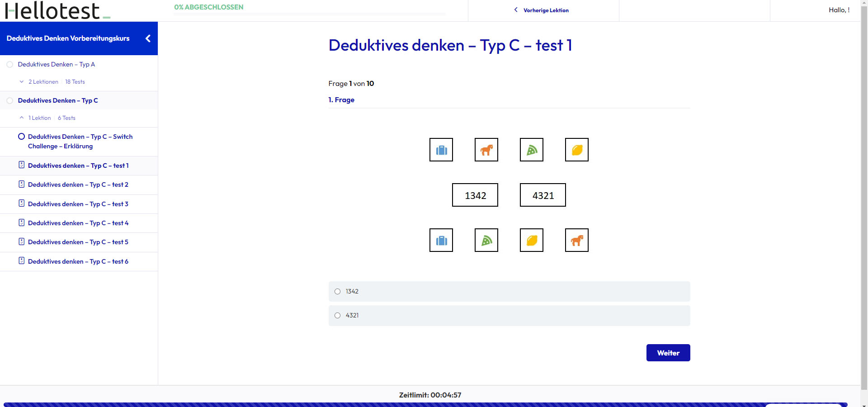868x407 pixels.
Task: Open Typ C – test 4 in sidebar
Action: point(78,223)
